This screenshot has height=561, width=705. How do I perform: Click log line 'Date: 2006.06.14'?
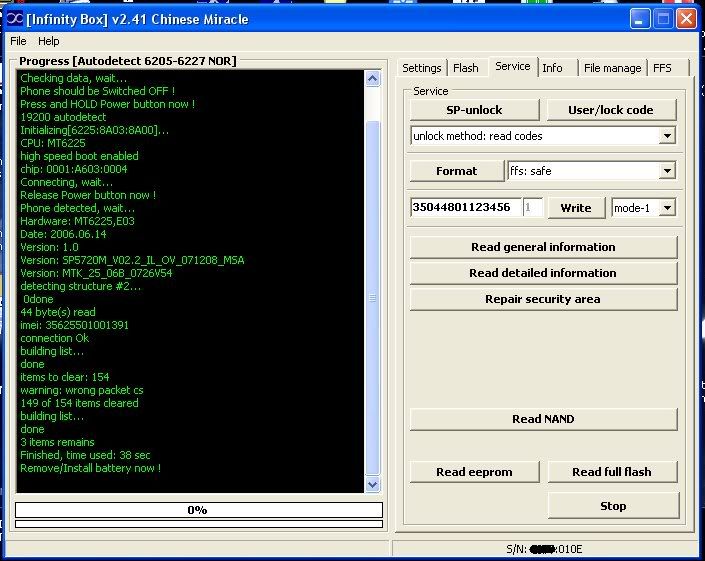pos(63,234)
